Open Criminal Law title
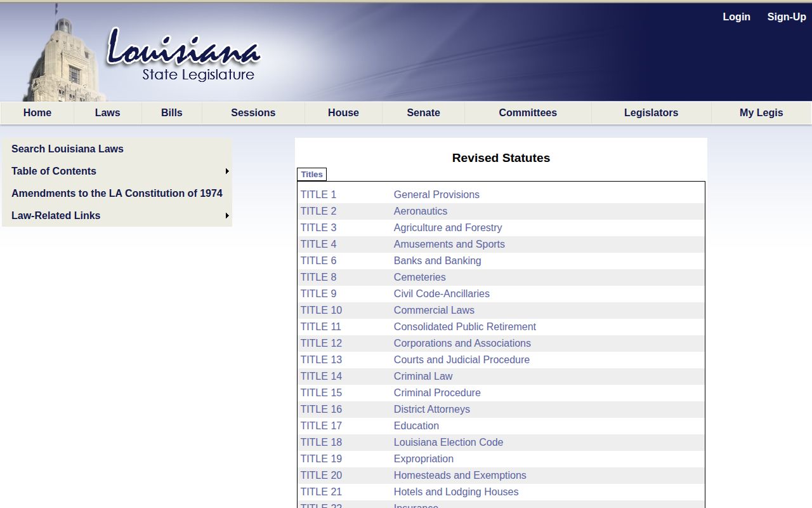The height and width of the screenshot is (508, 812). click(423, 377)
